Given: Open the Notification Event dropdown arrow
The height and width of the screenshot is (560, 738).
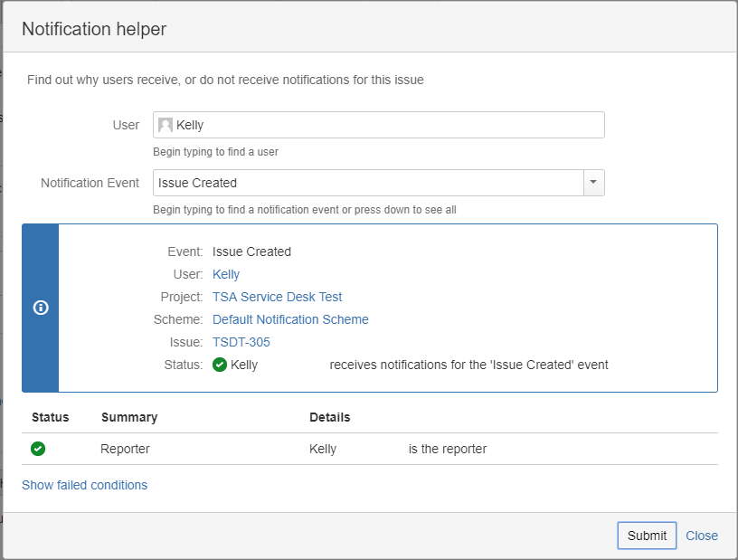Looking at the screenshot, I should [593, 183].
